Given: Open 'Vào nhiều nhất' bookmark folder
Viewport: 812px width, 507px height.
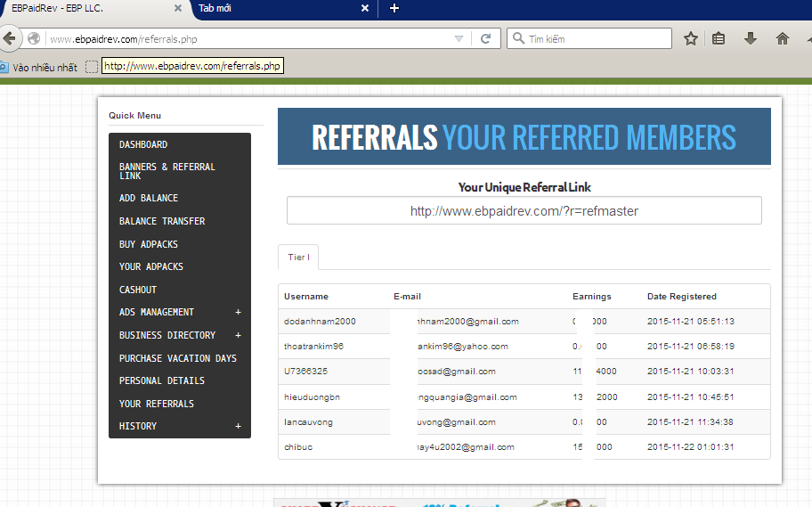Looking at the screenshot, I should [39, 68].
